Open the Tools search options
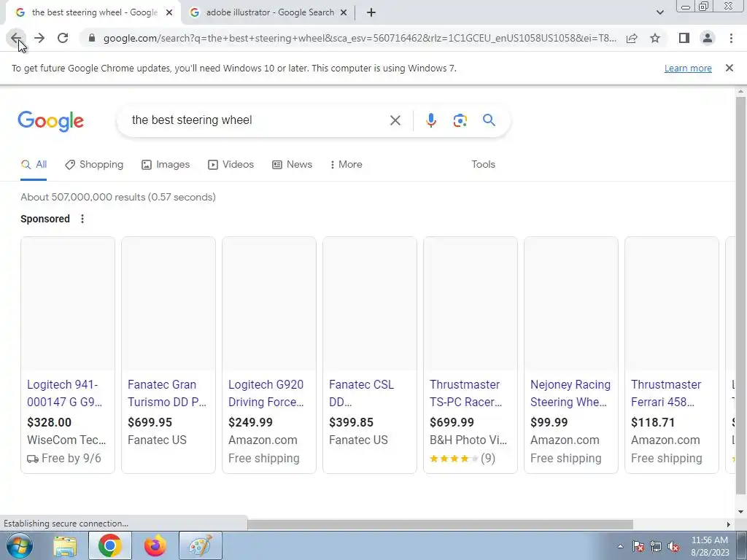The image size is (747, 560). [483, 164]
